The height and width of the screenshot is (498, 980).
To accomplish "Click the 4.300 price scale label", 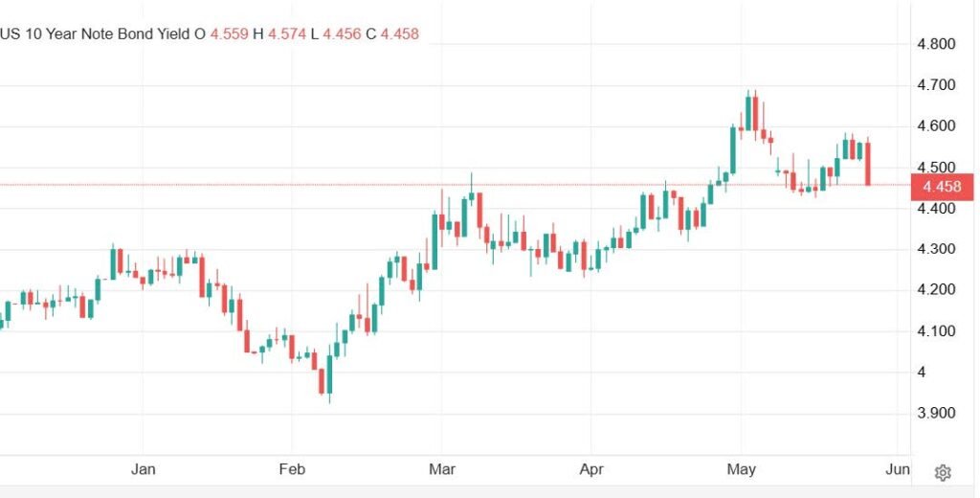I will point(936,249).
